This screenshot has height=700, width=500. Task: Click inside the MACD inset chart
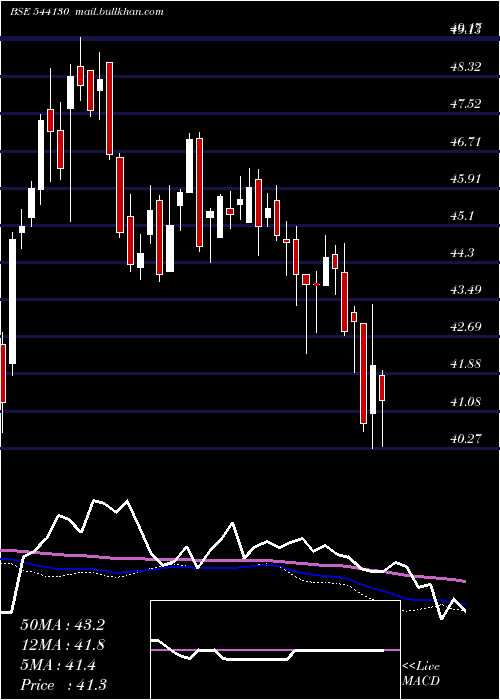(x=275, y=650)
